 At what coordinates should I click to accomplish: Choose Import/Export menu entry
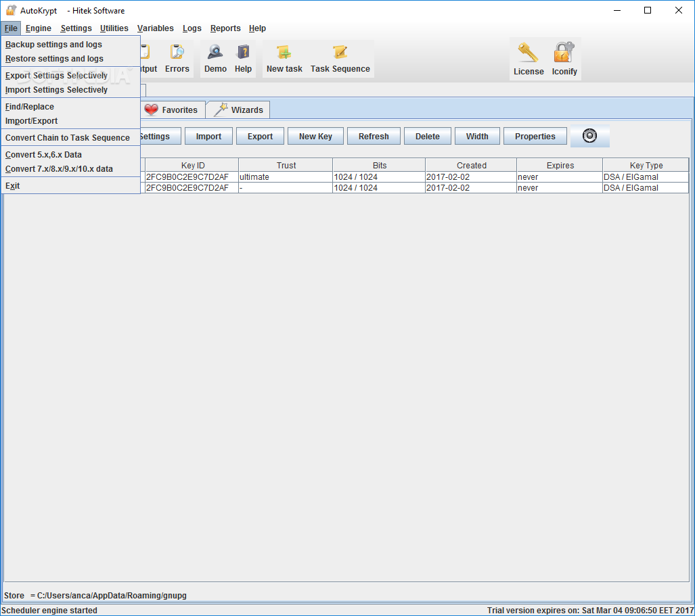click(x=71, y=121)
